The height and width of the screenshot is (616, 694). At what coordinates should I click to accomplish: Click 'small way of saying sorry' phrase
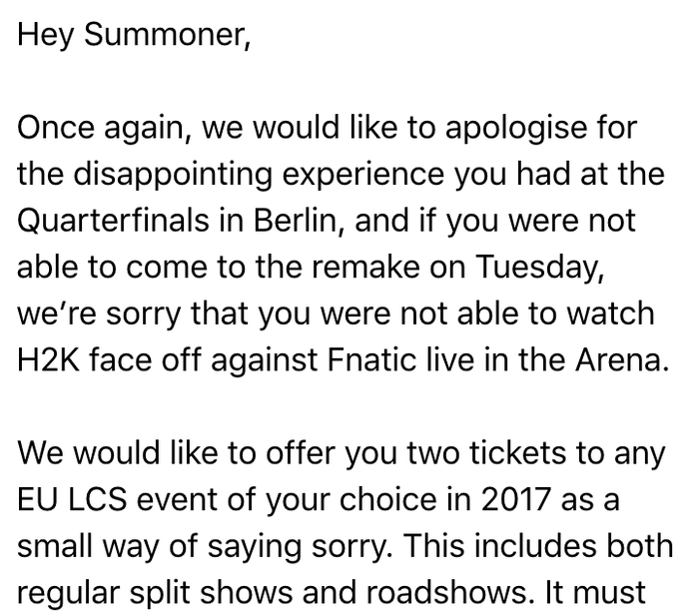click(205, 547)
